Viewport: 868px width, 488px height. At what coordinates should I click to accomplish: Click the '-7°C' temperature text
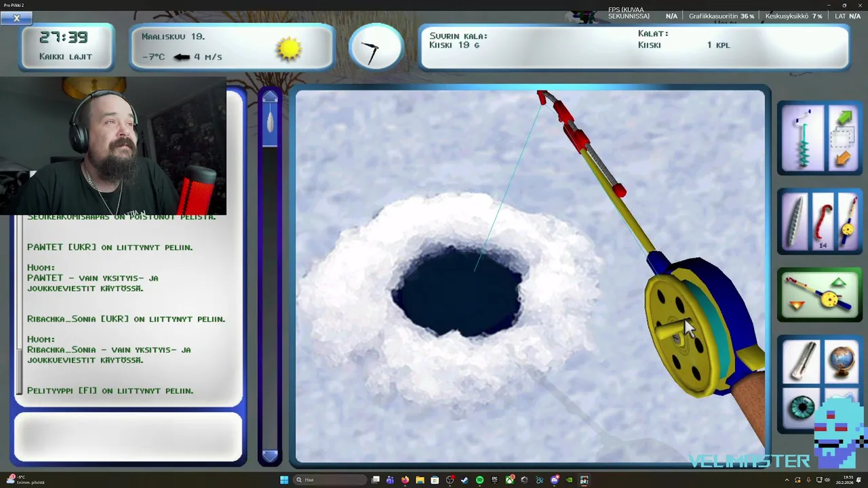coord(153,57)
